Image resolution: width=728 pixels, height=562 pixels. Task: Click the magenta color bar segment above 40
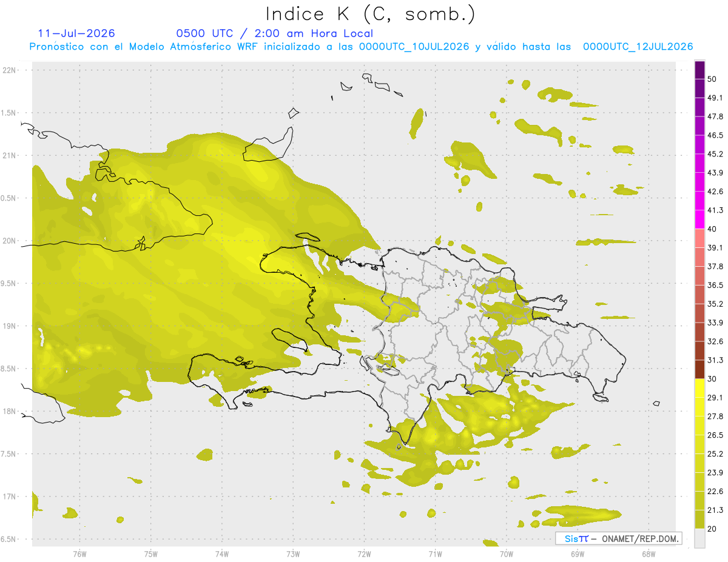(699, 219)
